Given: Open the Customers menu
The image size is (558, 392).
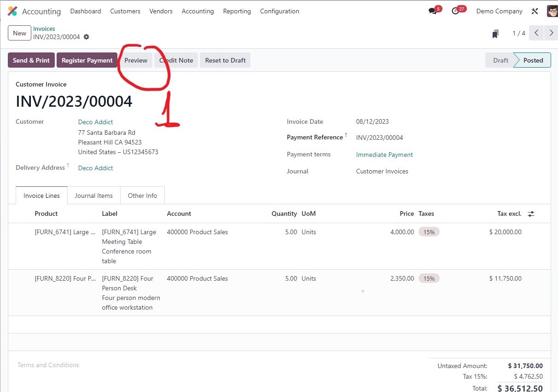Looking at the screenshot, I should pos(125,11).
